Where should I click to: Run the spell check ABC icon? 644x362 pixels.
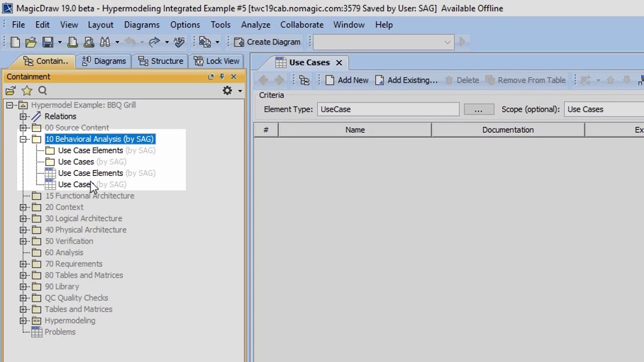coord(179,42)
